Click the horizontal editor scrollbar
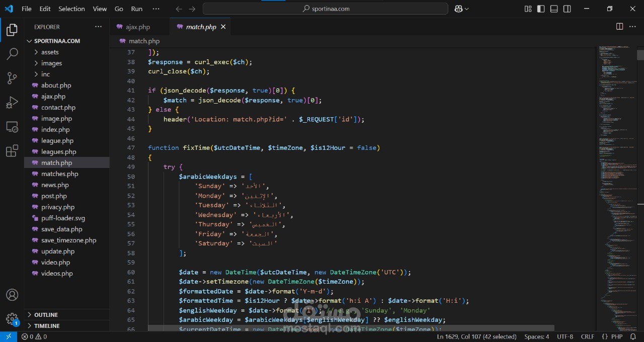 (x=351, y=328)
